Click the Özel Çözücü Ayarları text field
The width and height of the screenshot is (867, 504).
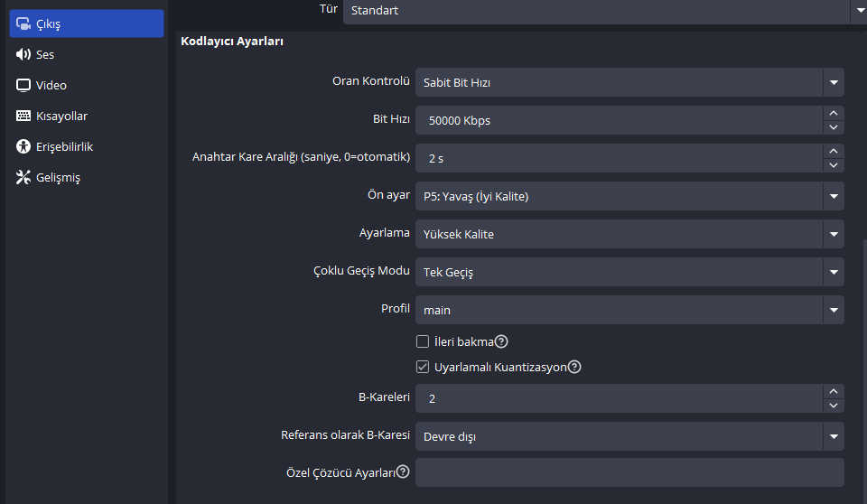(629, 472)
